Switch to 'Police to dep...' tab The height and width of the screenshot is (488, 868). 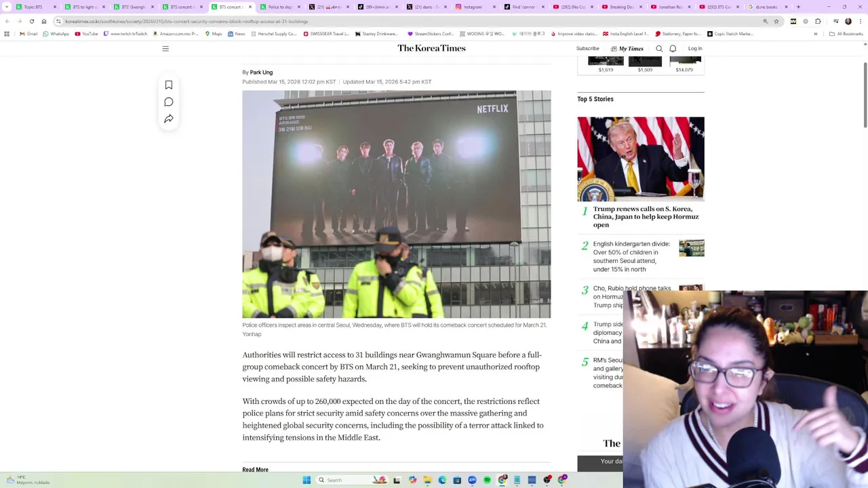tap(280, 7)
